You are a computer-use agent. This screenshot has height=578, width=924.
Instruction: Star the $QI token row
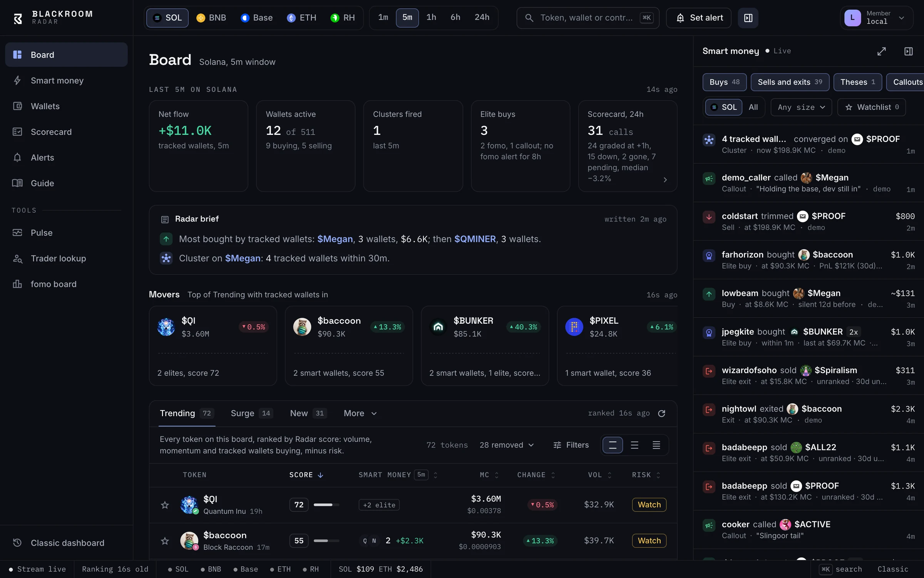[165, 505]
